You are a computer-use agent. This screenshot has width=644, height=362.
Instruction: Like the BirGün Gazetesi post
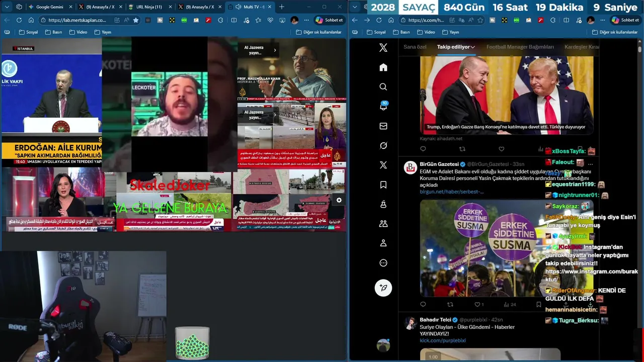(x=477, y=304)
